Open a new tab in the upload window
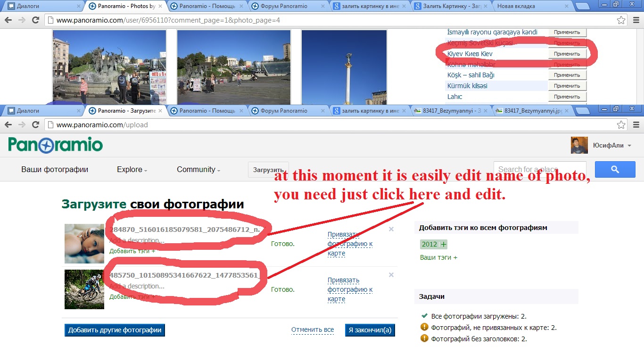Image resolution: width=644 pixels, height=362 pixels. click(x=583, y=110)
